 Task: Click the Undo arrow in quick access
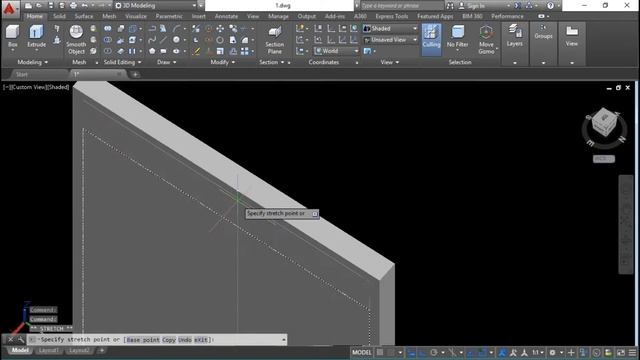pos(84,6)
